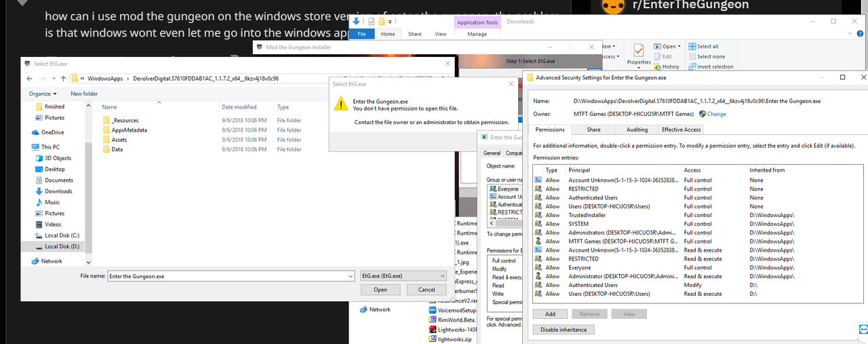Open the AppxMetadata folder

point(130,130)
